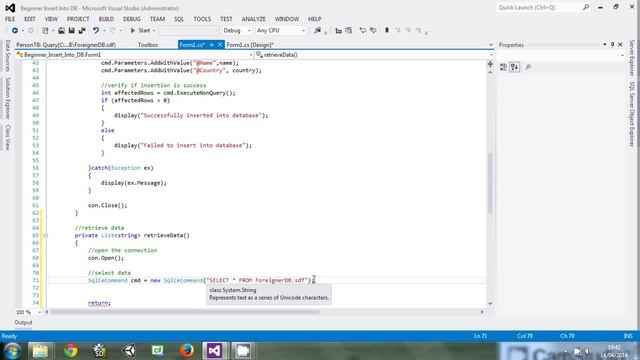Open the Debug configuration dropdown

pyautogui.click(x=236, y=31)
